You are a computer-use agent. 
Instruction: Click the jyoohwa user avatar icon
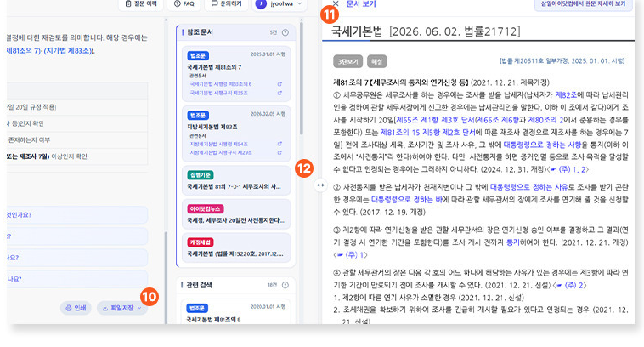coord(261,3)
